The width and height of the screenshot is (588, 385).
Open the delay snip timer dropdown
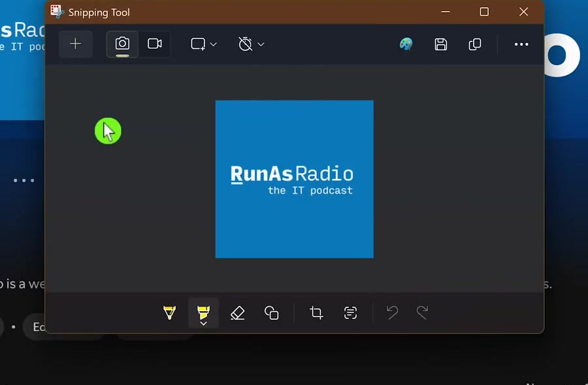pyautogui.click(x=252, y=44)
